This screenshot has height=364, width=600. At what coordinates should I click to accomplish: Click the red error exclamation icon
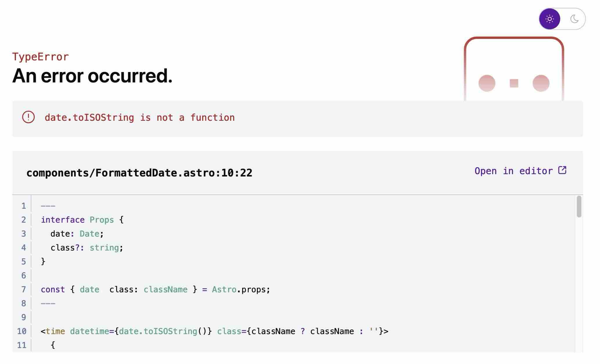[x=28, y=117]
